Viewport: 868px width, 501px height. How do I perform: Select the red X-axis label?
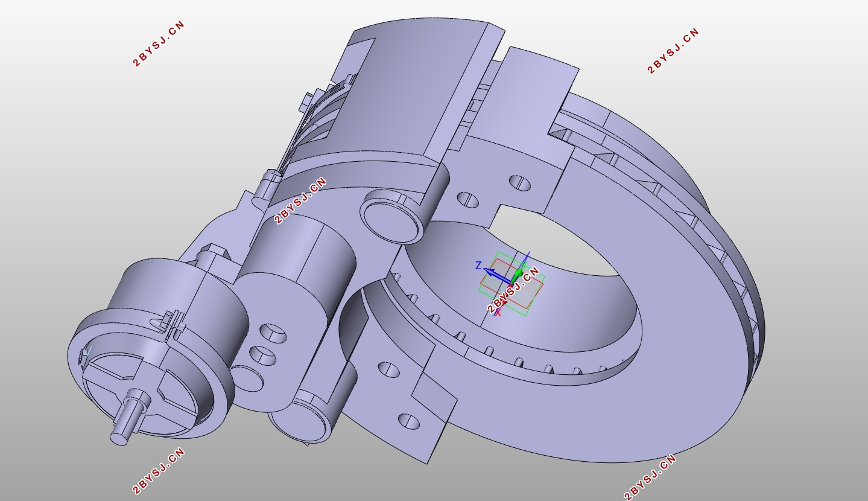(498, 312)
